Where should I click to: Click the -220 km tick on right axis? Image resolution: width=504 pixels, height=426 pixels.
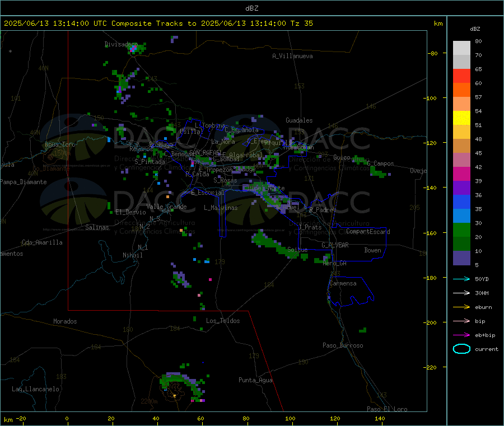coord(431,368)
